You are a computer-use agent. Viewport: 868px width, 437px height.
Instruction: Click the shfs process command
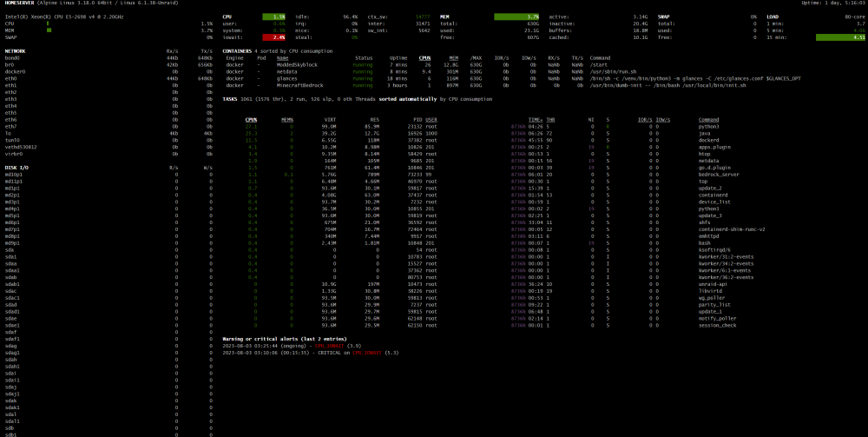704,222
